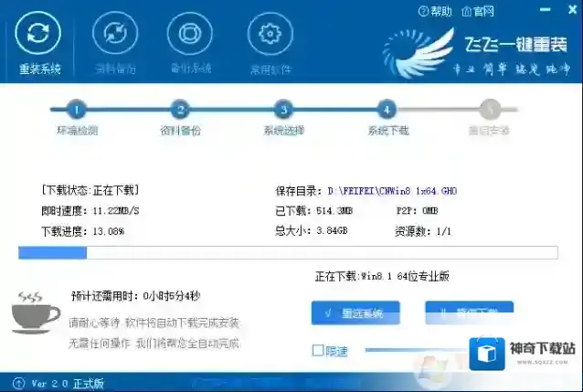This screenshot has width=583, height=392.
Task: Click the 重选系统 reselect system button
Action: pos(360,313)
